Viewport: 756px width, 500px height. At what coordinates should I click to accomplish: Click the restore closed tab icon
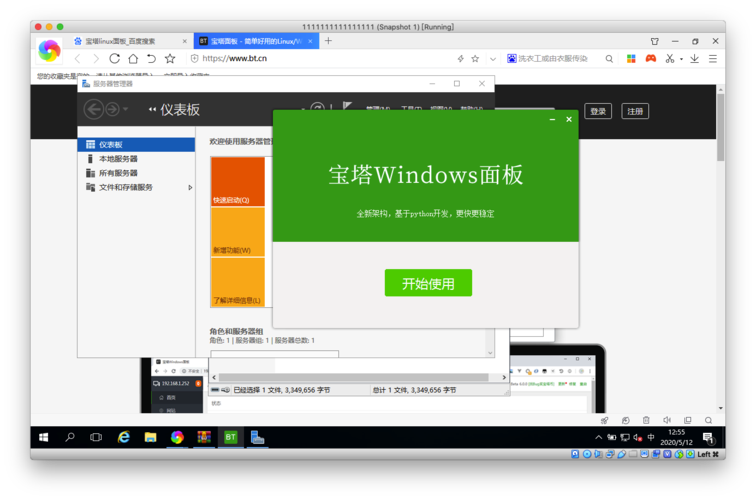[x=151, y=58]
